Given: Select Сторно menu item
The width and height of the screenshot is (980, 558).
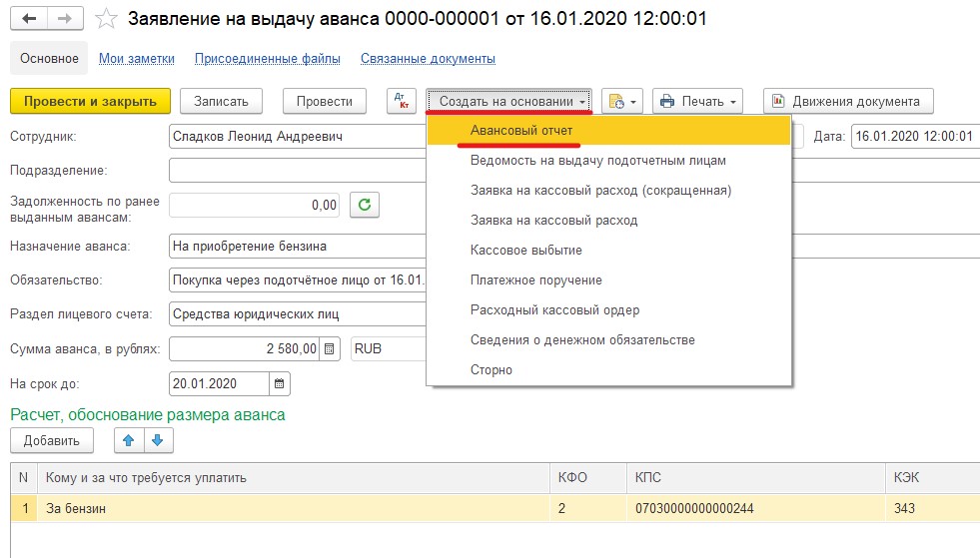Looking at the screenshot, I should point(608,370).
